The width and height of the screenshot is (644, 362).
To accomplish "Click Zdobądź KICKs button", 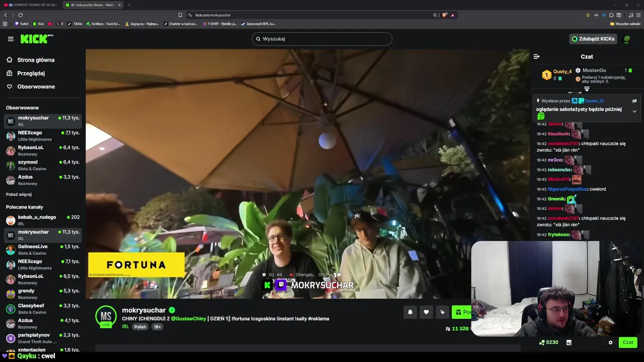I will click(x=593, y=39).
